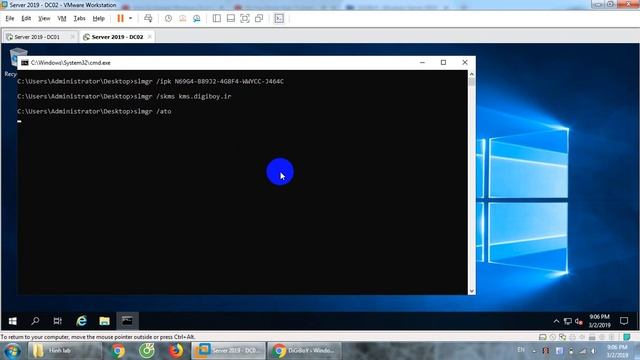640x360 pixels.
Task: Open the guest Action Center notification icon
Action: point(624,321)
